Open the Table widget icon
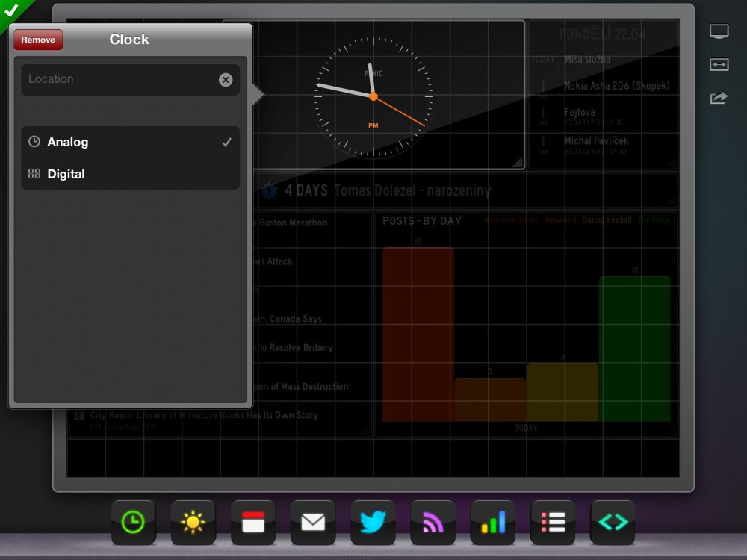This screenshot has width=747, height=560. (x=552, y=523)
